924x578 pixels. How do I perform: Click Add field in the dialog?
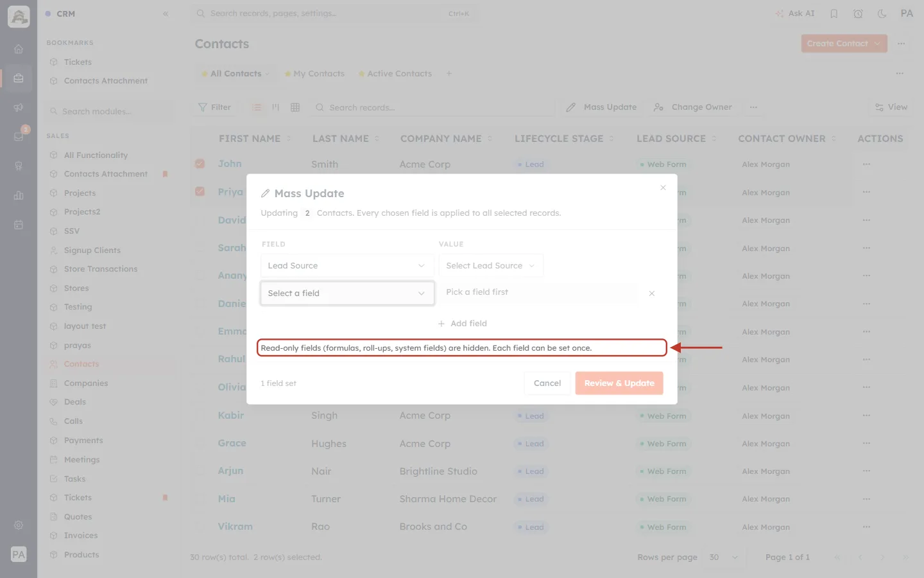[463, 324]
